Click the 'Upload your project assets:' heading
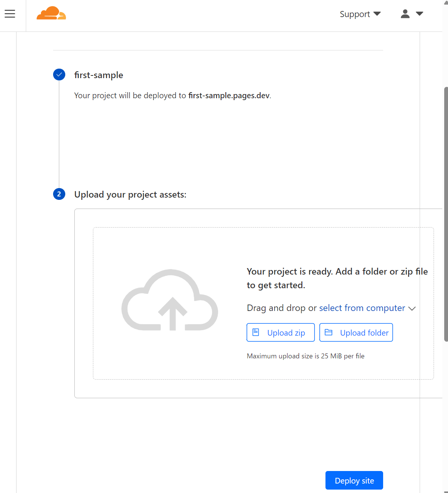Screen dimensions: 448x493 pyautogui.click(x=130, y=195)
